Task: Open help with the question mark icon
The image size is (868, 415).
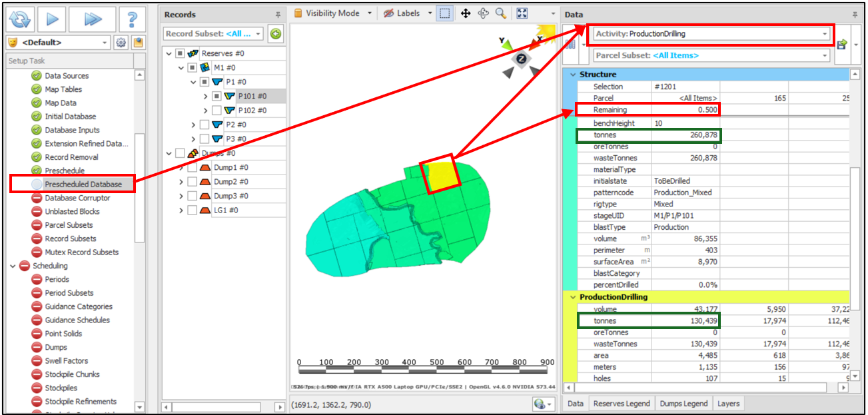Action: (132, 20)
